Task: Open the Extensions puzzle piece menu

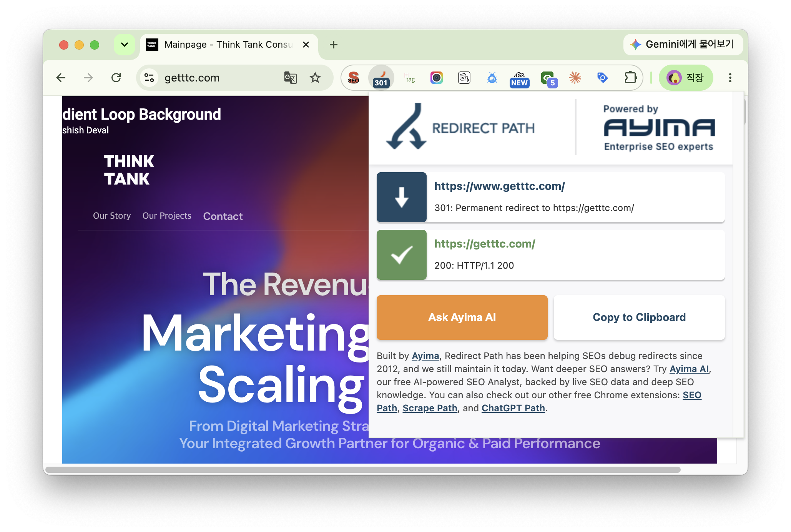Action: coord(630,78)
